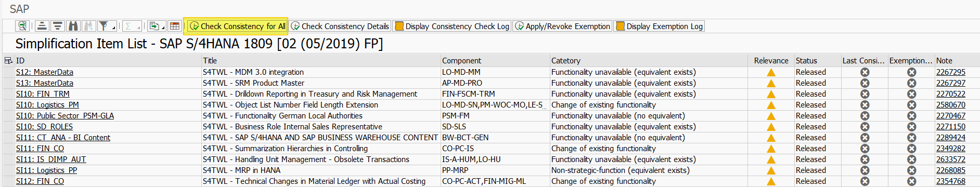This screenshot has height=187, width=980.
Task: Expand the filter dropdown arrow
Action: pyautogui.click(x=113, y=28)
